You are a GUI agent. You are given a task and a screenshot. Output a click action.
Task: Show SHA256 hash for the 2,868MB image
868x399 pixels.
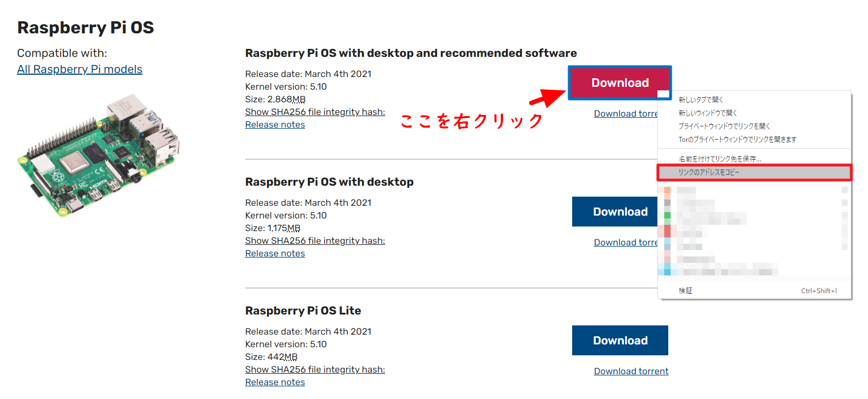315,112
